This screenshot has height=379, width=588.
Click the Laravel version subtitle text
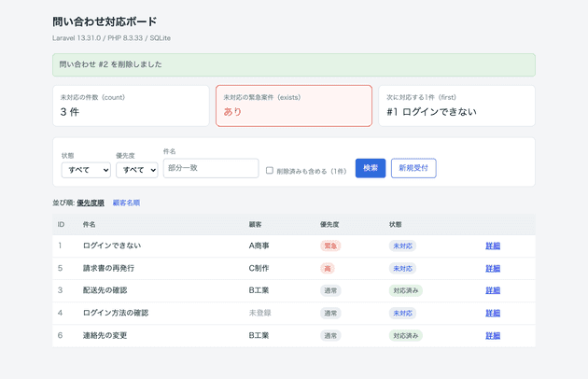pyautogui.click(x=111, y=38)
